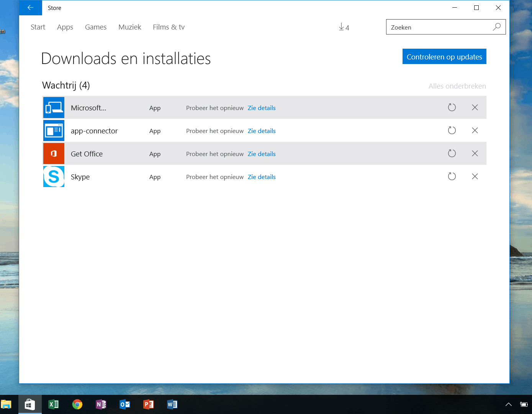Select the Skype app name

coord(80,177)
